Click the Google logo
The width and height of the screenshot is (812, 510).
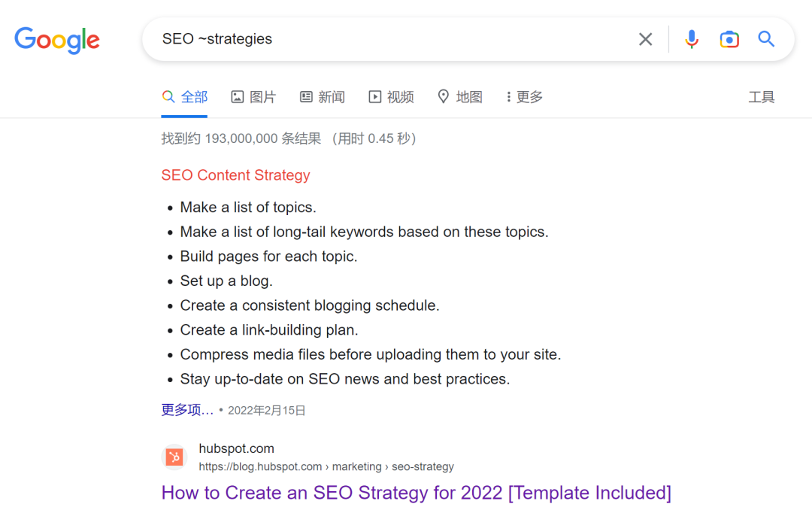(x=57, y=40)
